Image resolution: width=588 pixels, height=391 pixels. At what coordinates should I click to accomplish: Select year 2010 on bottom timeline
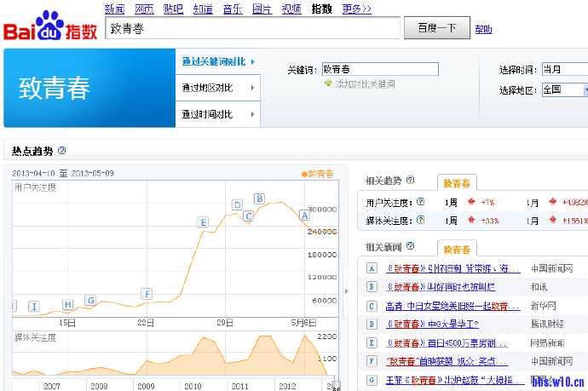(x=193, y=386)
